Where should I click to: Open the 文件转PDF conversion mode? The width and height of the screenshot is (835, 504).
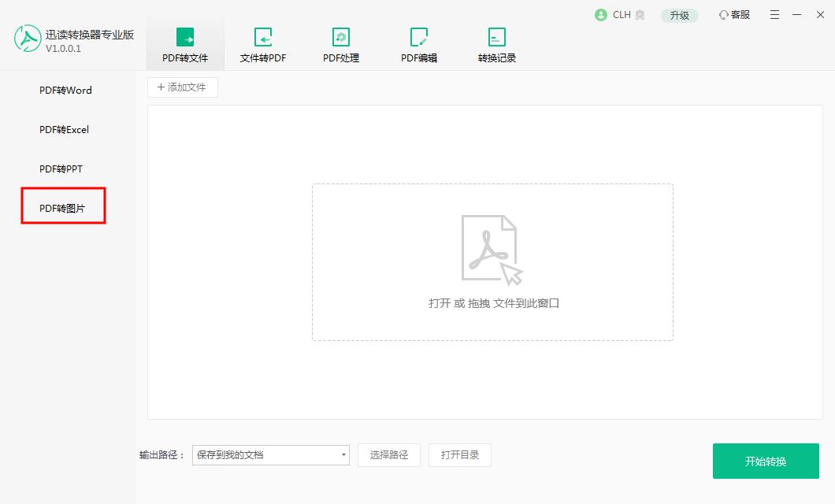click(262, 36)
